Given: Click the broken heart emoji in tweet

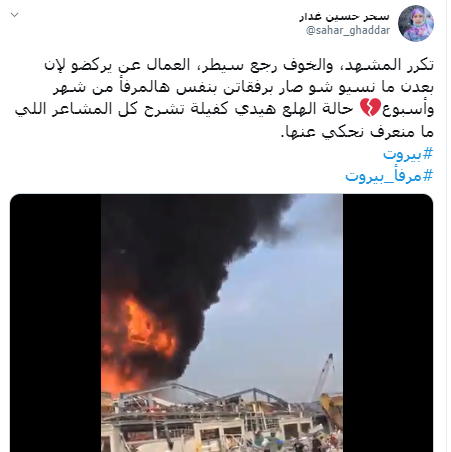Looking at the screenshot, I should pos(370,108).
